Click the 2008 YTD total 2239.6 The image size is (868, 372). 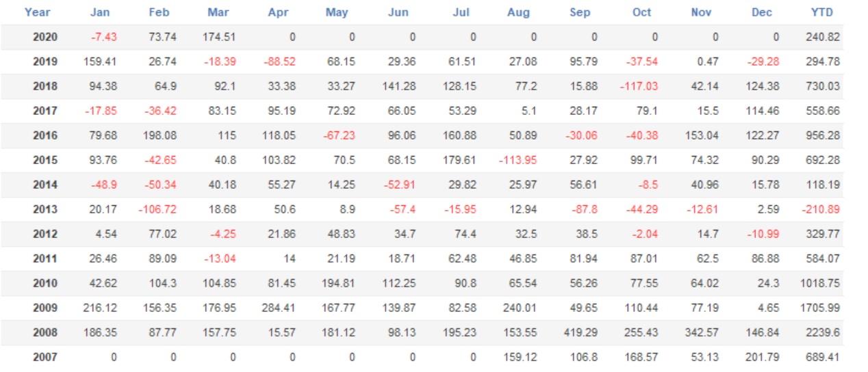click(x=824, y=332)
